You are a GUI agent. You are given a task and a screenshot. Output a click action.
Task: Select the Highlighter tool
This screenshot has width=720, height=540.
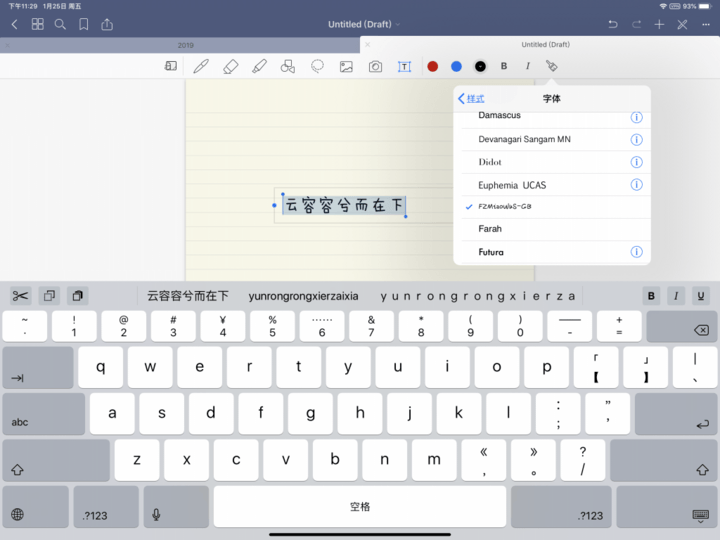(259, 66)
